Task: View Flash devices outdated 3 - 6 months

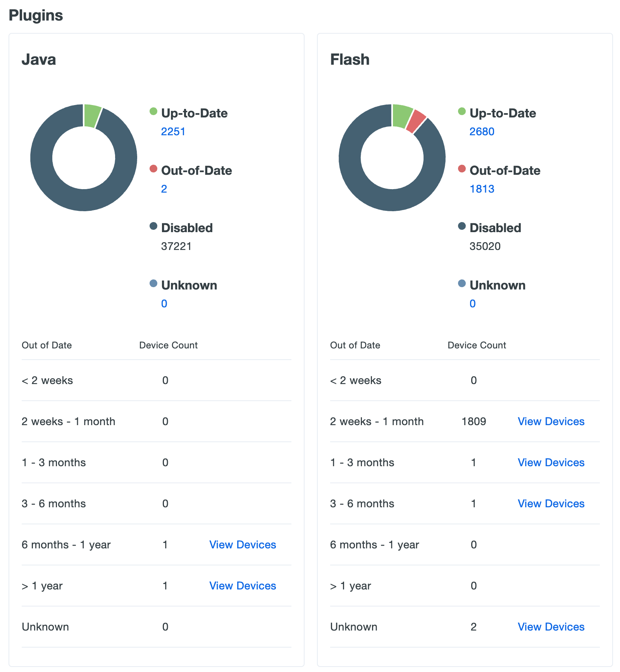Action: (x=551, y=504)
